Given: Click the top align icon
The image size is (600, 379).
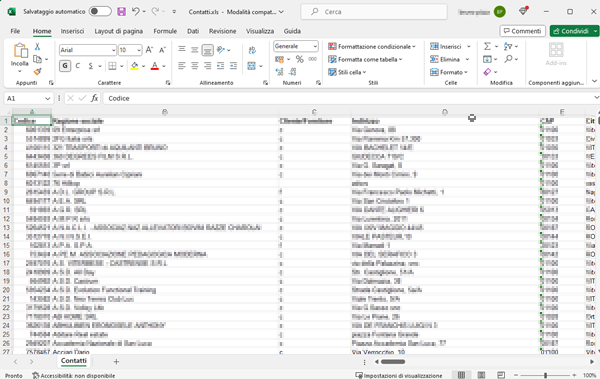Looking at the screenshot, I should [182, 49].
